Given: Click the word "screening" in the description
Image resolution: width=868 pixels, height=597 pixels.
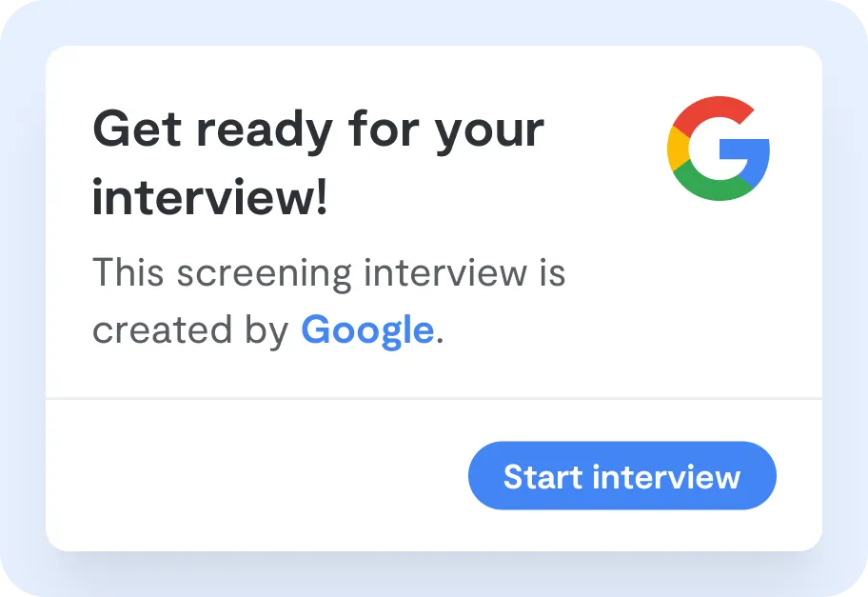Looking at the screenshot, I should pos(264,274).
